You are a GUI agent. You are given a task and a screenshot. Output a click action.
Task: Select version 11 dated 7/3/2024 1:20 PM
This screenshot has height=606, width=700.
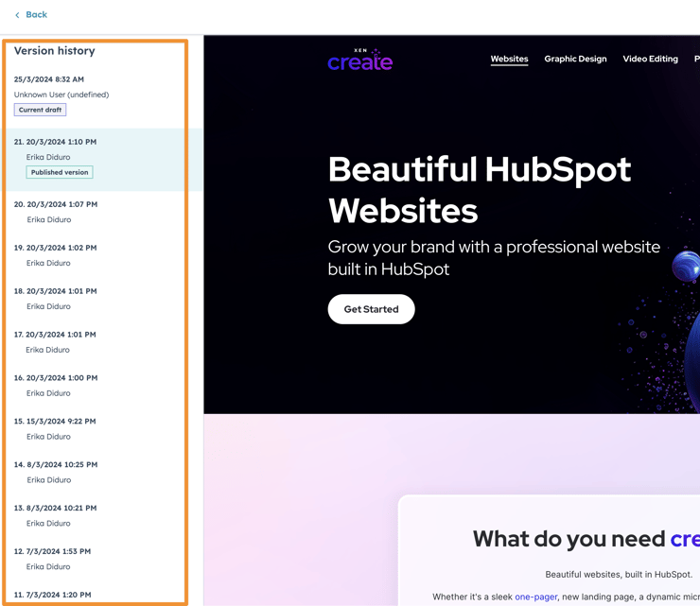coord(52,595)
